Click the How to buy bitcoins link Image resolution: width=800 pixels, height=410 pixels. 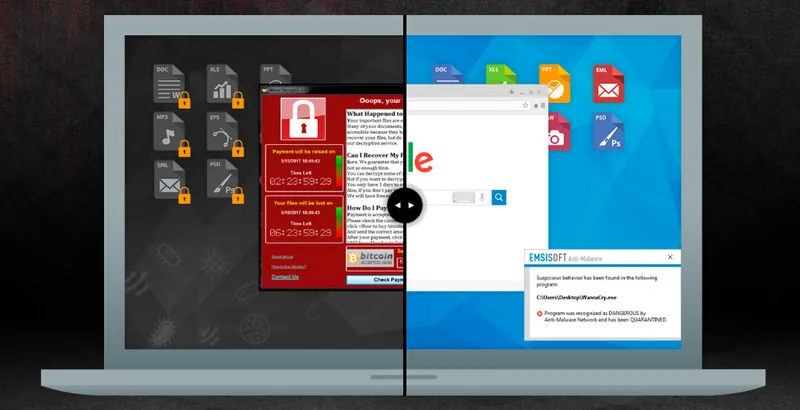[x=289, y=267]
